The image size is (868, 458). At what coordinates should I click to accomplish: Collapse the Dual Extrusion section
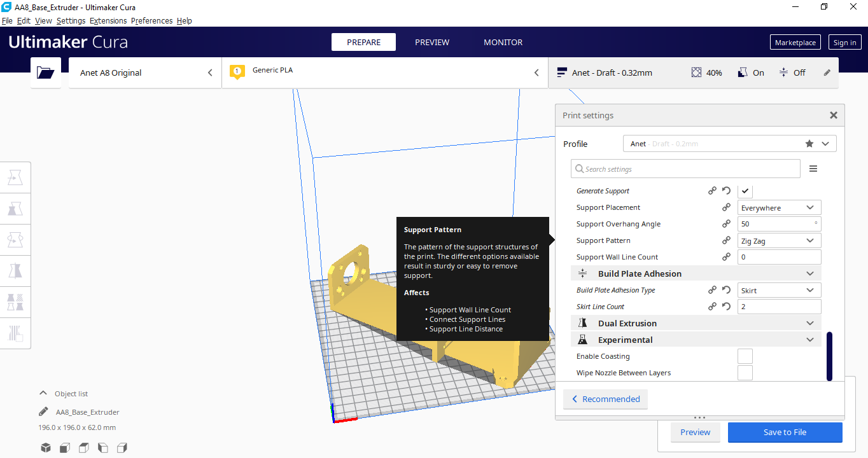click(x=696, y=323)
